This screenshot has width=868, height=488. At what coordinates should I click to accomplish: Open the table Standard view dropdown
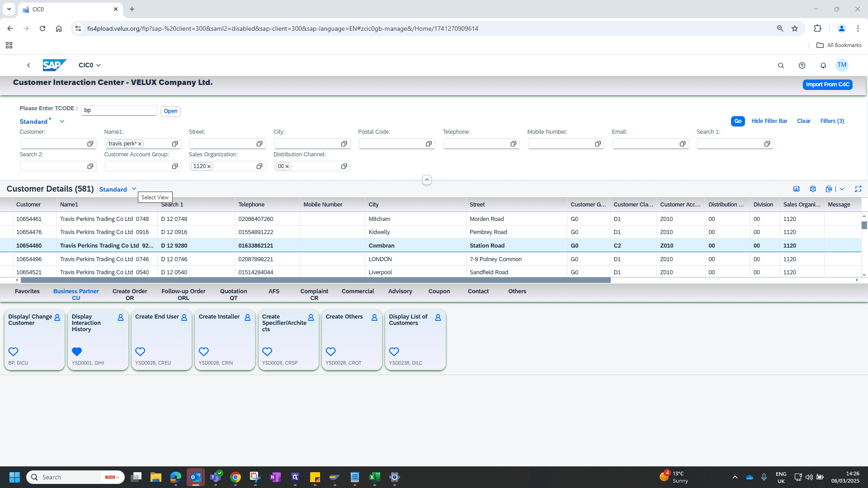click(134, 189)
